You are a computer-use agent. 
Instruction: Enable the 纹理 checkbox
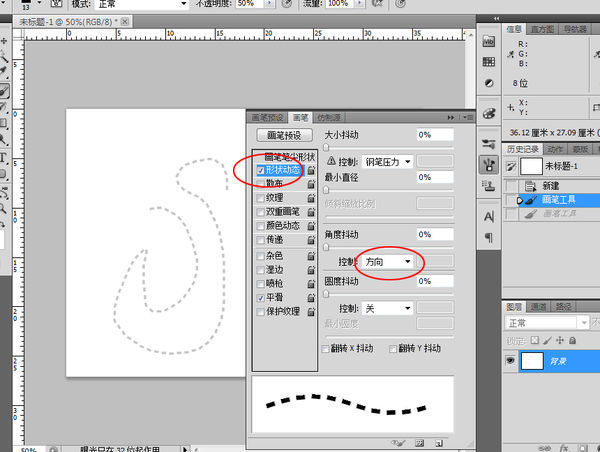(261, 198)
